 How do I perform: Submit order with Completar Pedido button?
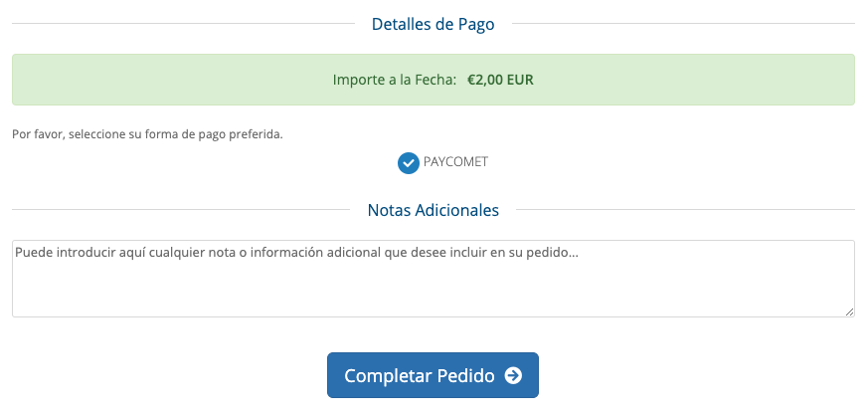(433, 375)
